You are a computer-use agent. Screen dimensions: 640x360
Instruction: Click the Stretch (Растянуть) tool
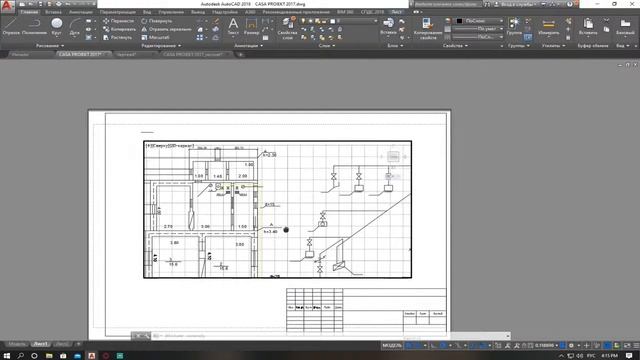pos(118,37)
